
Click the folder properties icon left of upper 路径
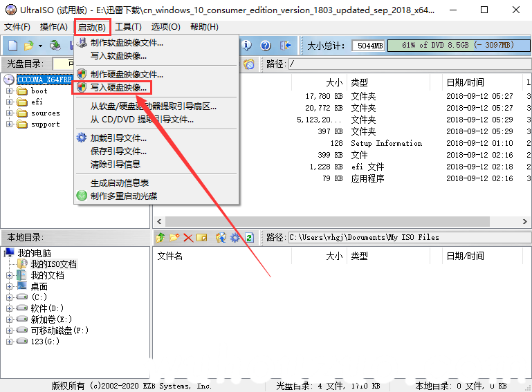pyautogui.click(x=248, y=64)
